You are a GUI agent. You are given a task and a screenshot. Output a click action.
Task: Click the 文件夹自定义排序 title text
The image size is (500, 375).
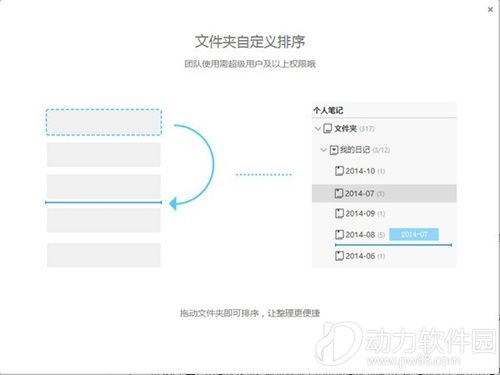tap(250, 41)
